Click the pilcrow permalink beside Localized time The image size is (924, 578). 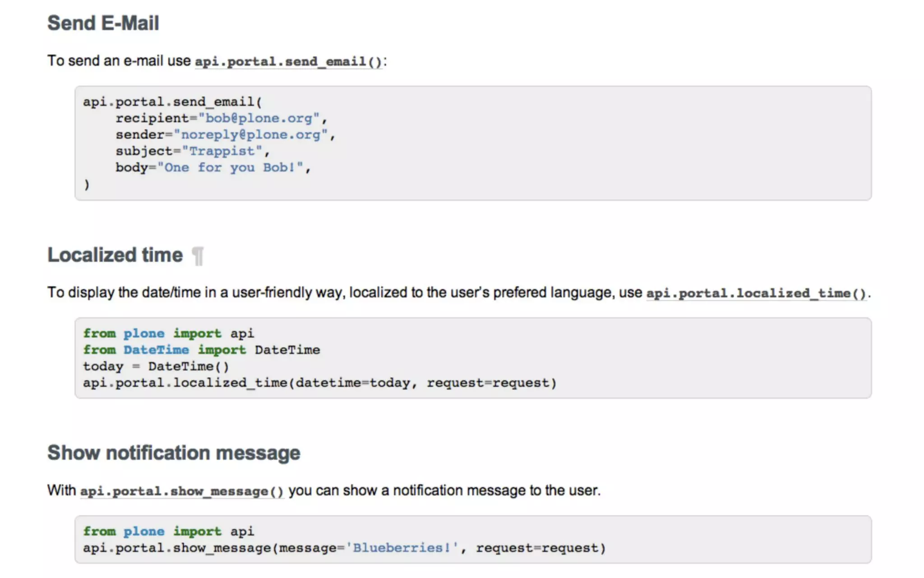tap(198, 256)
